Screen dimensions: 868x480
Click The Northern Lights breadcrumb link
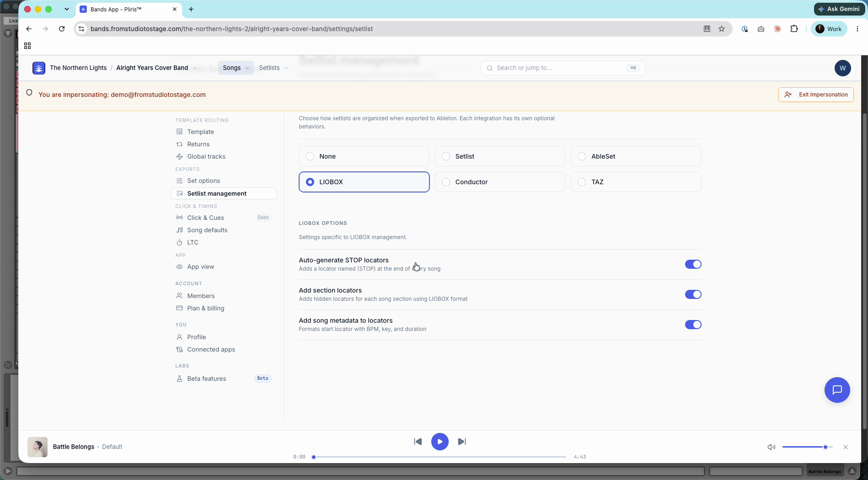click(78, 68)
